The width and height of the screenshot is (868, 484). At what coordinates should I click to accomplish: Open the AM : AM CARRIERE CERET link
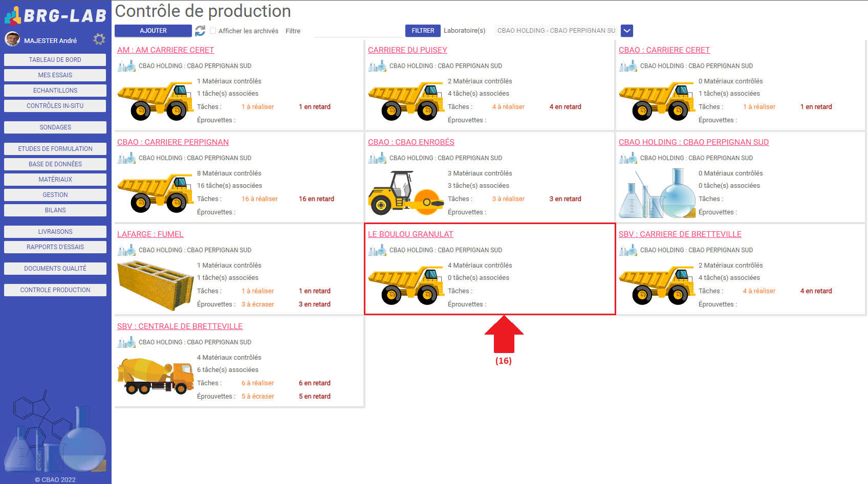pos(166,50)
